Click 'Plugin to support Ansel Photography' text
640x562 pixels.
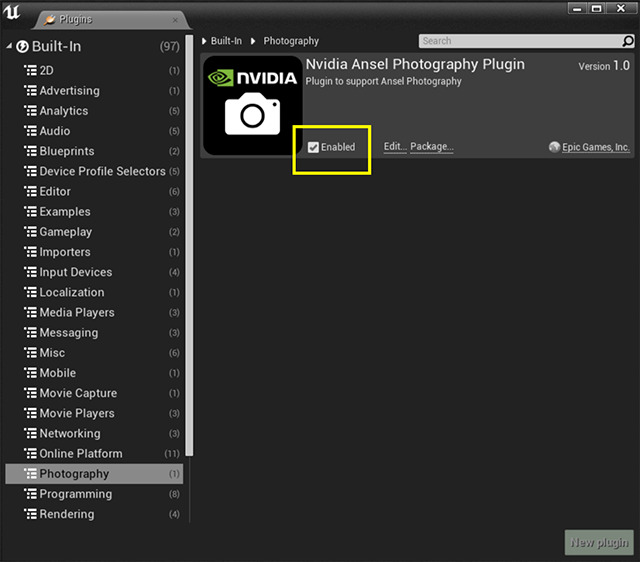(383, 81)
